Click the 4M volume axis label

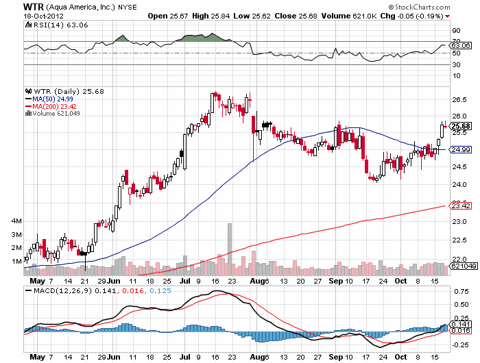coord(16,221)
